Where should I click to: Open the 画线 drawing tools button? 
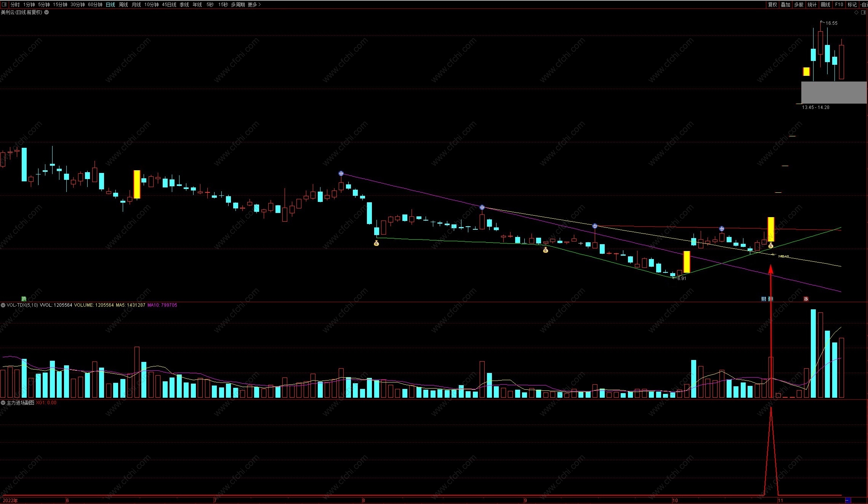(825, 5)
